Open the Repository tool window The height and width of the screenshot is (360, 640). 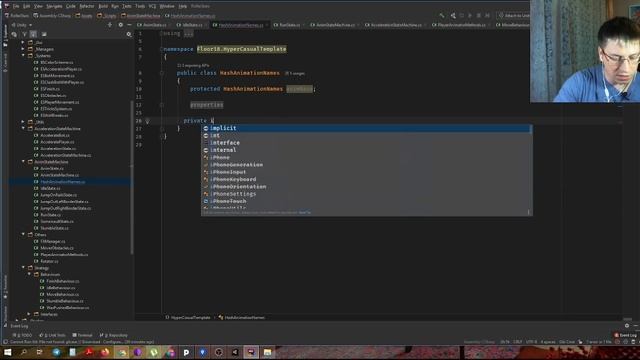tap(114, 335)
